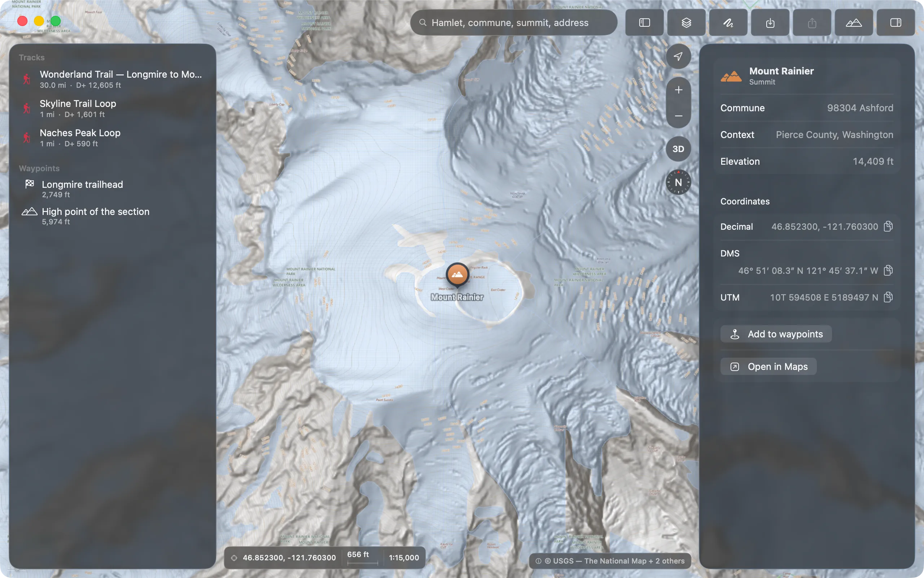Click the Wonderland Trail hiker icon

click(x=26, y=79)
